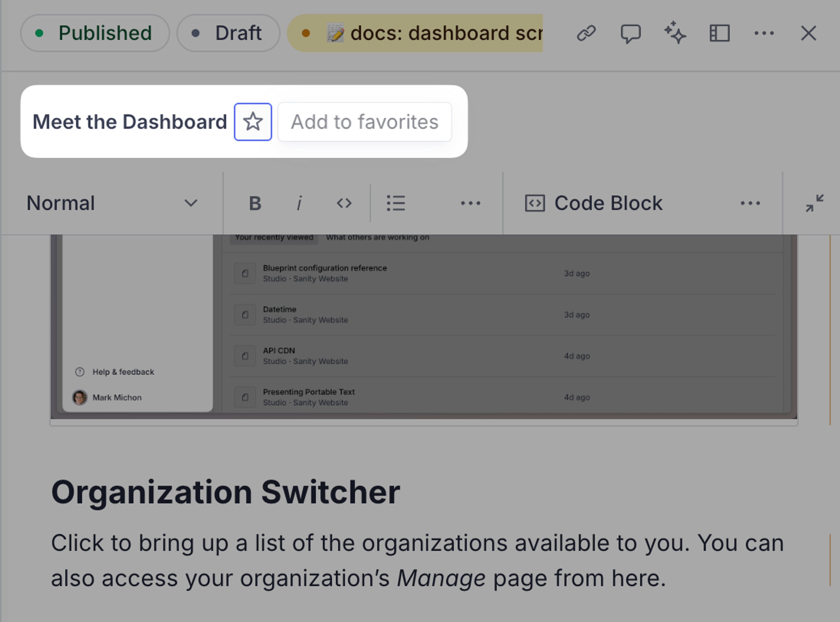Click the star favorite icon
The height and width of the screenshot is (622, 840).
coord(253,122)
